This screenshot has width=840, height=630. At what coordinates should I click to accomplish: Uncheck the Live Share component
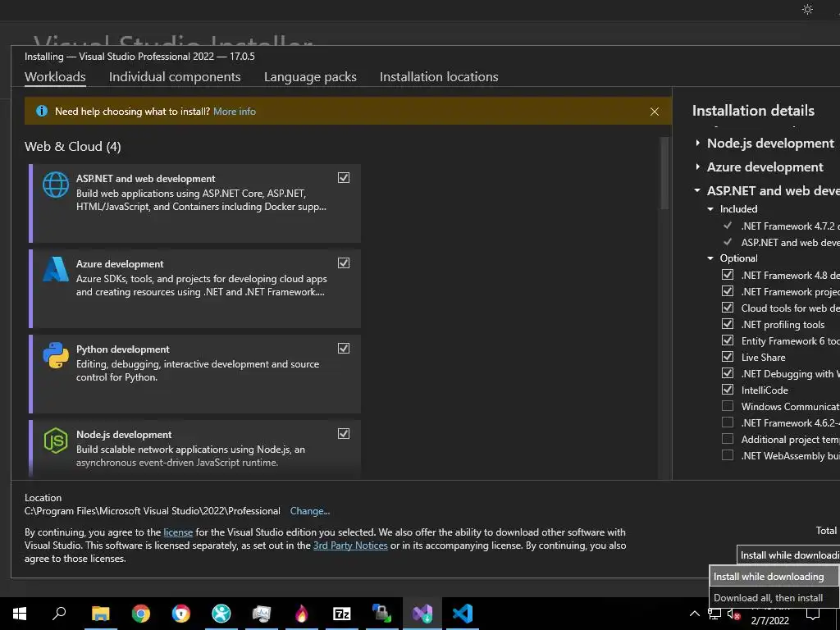tap(727, 357)
